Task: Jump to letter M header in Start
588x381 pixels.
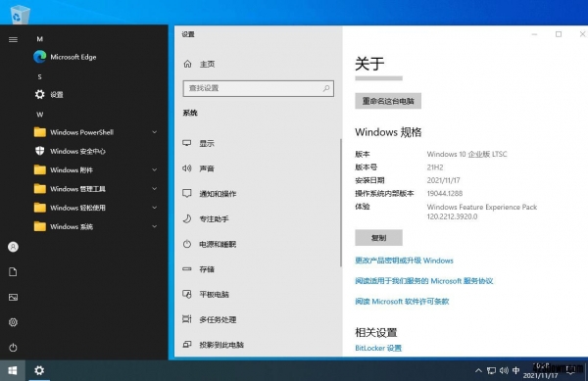Action: [x=40, y=39]
